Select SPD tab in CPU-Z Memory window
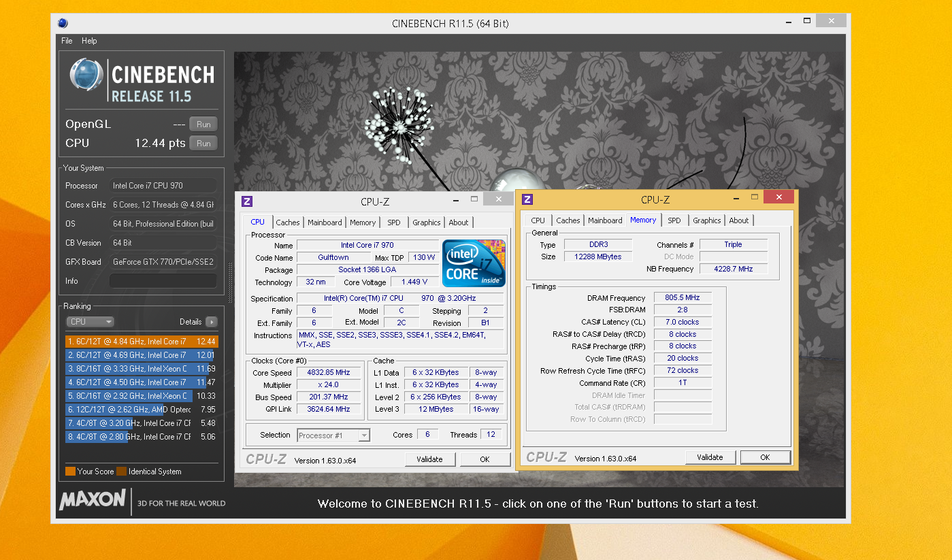This screenshot has height=560, width=952. (674, 220)
